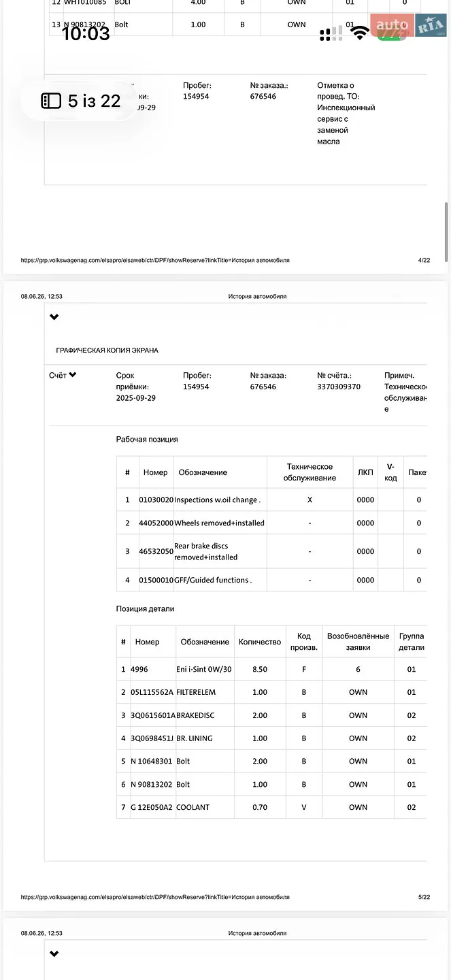
Task: Select 'Inspections w.oil change' row text
Action: [218, 500]
